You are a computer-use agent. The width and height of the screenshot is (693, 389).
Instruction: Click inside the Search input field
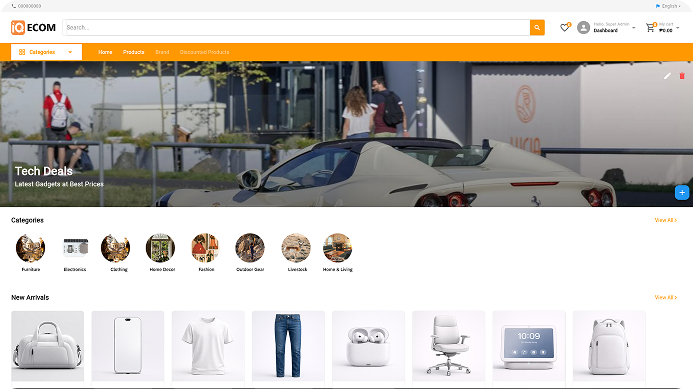click(296, 27)
